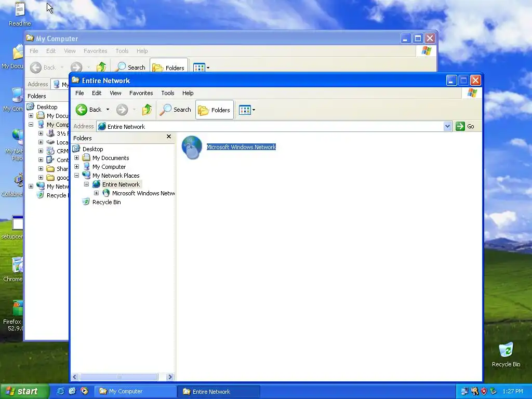Select My Documents in Entire Network tree
This screenshot has height=399, width=532.
[111, 158]
